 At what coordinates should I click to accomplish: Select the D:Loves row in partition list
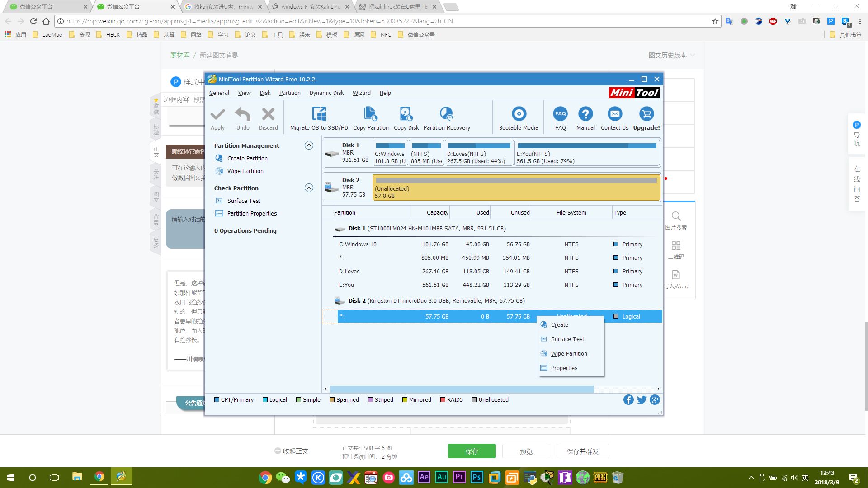tap(493, 272)
